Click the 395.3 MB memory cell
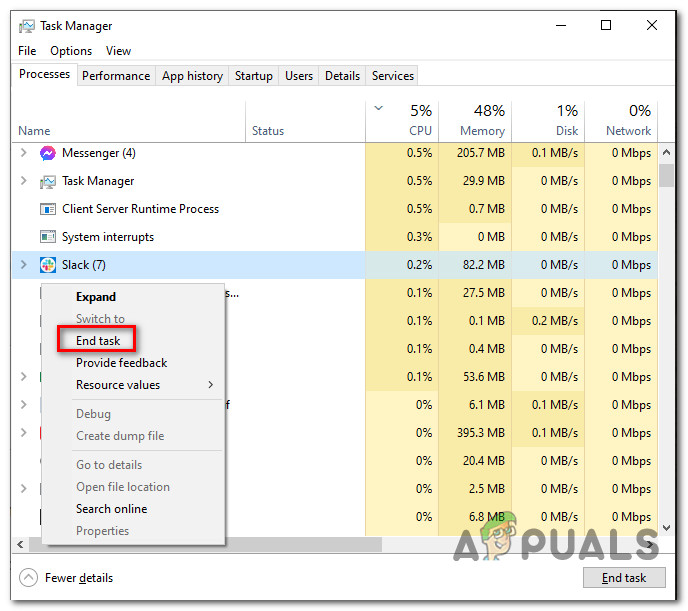The image size is (688, 611). [475, 433]
